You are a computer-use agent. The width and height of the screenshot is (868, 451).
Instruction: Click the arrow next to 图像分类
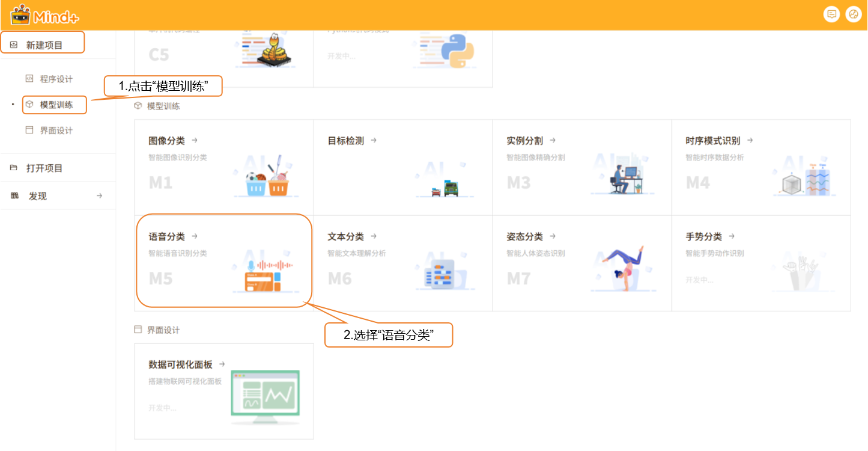(195, 141)
